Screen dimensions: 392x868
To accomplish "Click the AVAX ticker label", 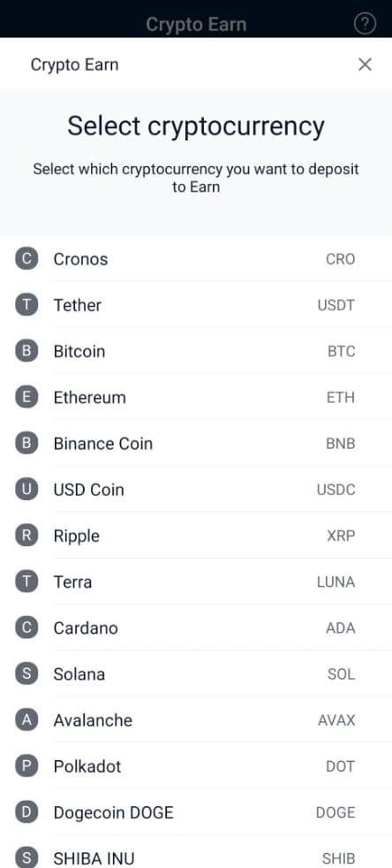I will (x=336, y=720).
